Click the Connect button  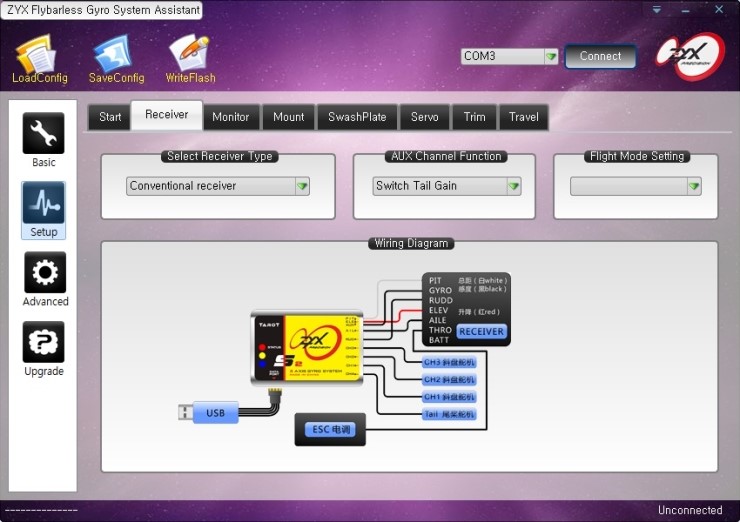pos(600,56)
